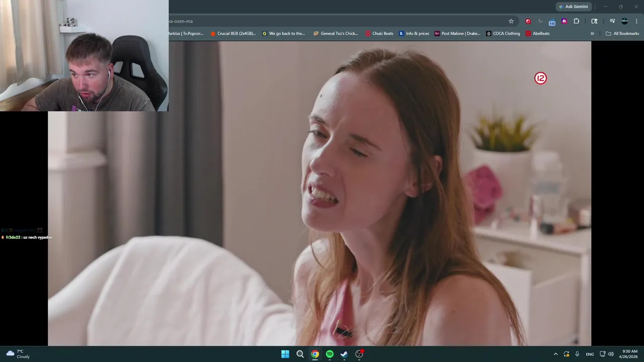Open the taskbar app with red notification badge
Viewport: 644px width, 362px height.
(x=359, y=354)
